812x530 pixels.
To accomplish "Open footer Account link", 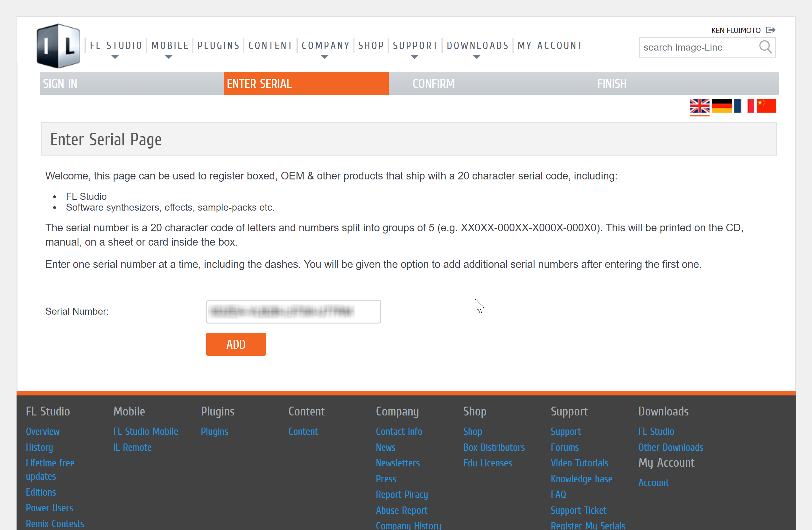I will pos(653,483).
